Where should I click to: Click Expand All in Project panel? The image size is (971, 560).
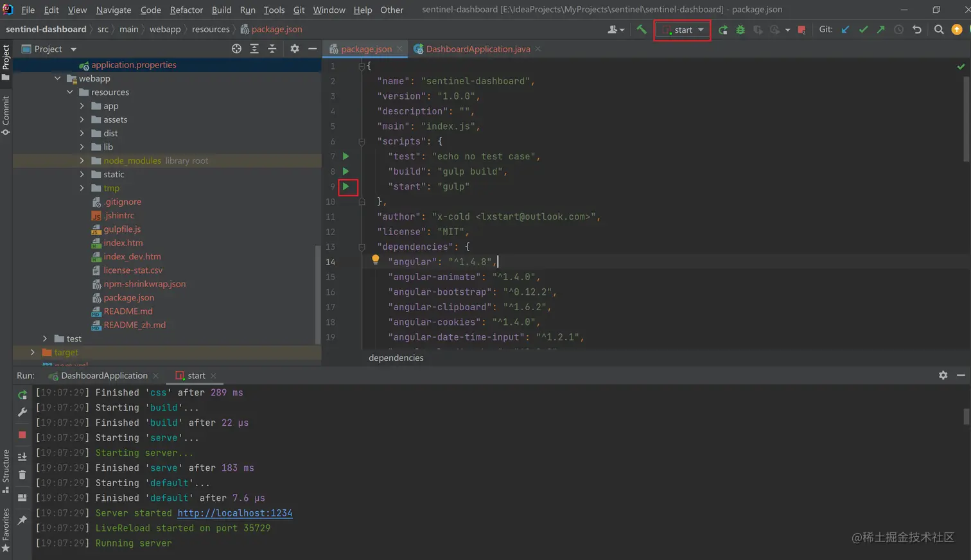coord(254,49)
